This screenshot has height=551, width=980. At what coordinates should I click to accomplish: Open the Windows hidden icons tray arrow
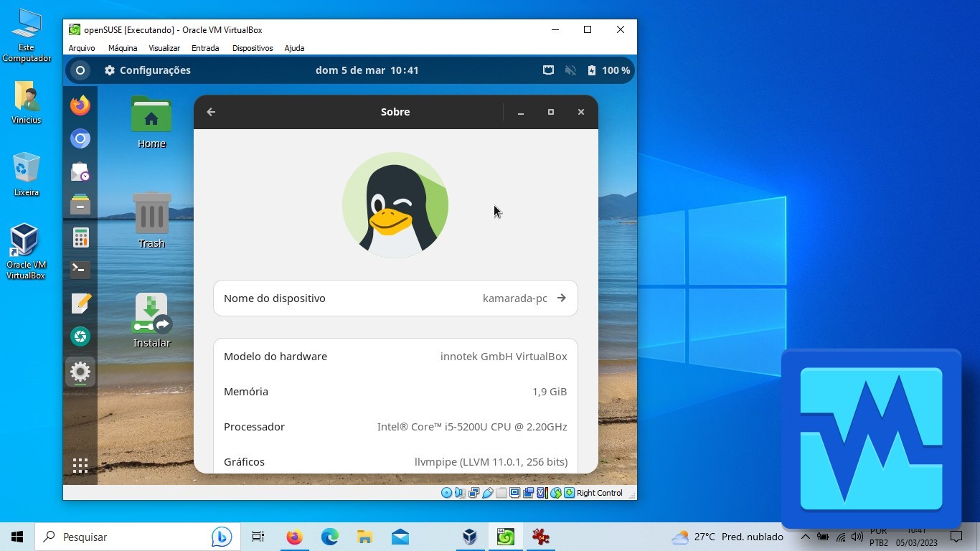(x=805, y=536)
